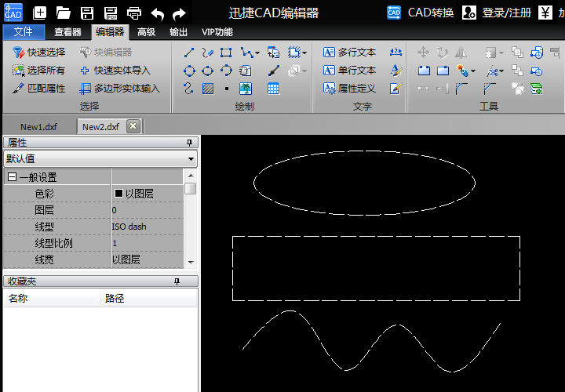Click 登录/注册 to log in
The width and height of the screenshot is (565, 392).
coord(497,13)
